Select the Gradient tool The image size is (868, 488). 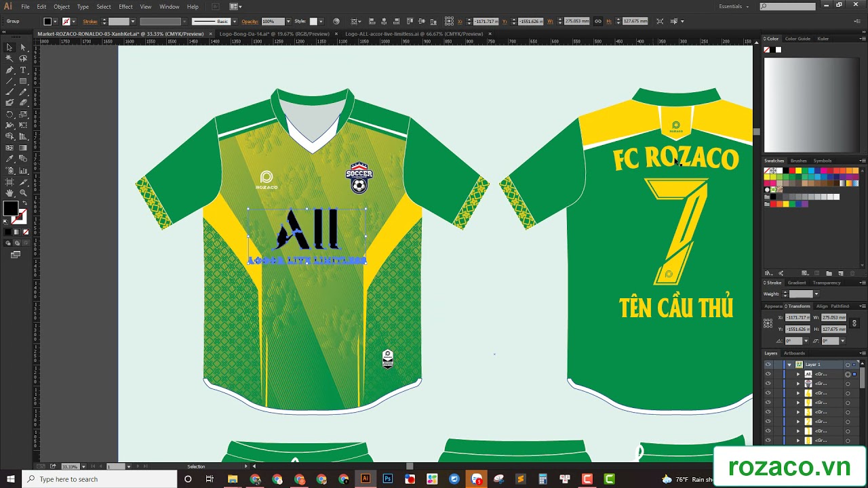click(22, 148)
